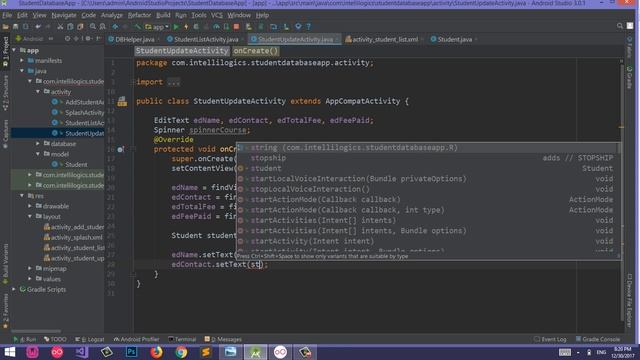This screenshot has height=360, width=640.
Task: Switch to the StudentListActivity.java tab
Action: pyautogui.click(x=206, y=40)
